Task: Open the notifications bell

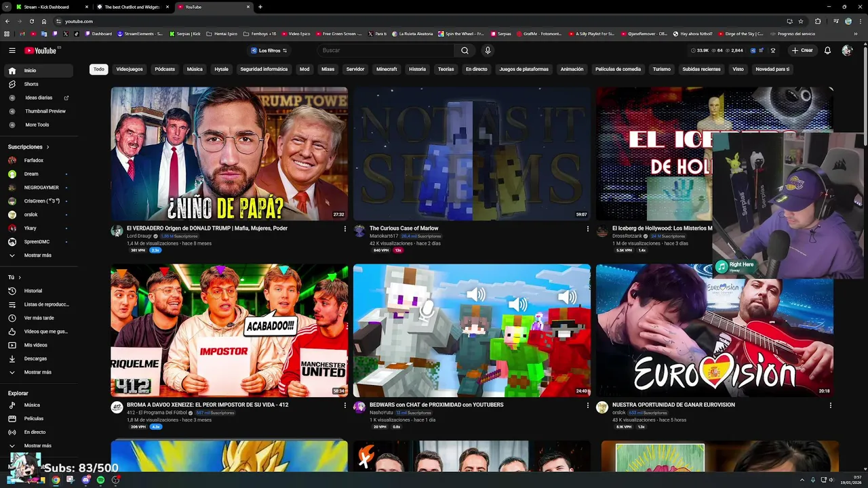Action: click(x=827, y=50)
